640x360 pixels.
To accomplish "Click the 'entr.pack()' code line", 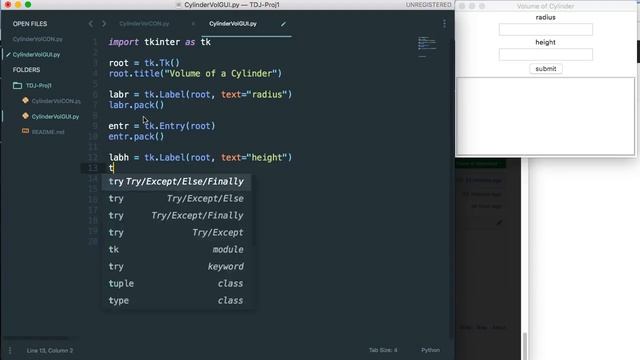I will click(136, 137).
